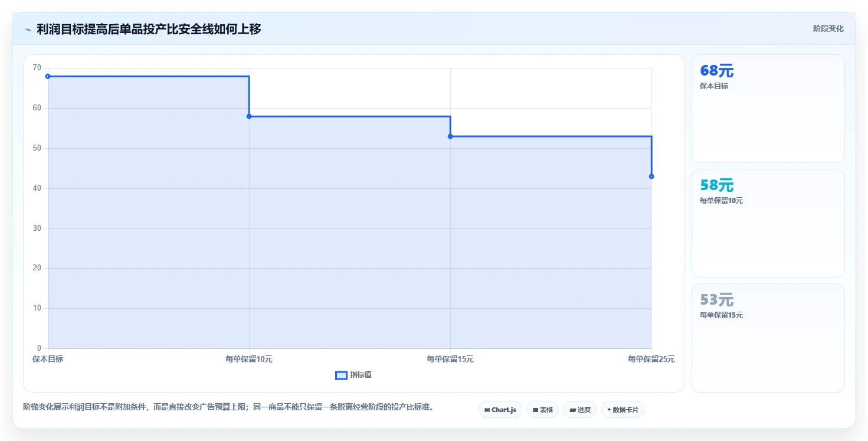This screenshot has height=441, width=868.
Task: Click the Chart.js tag
Action: click(x=500, y=410)
